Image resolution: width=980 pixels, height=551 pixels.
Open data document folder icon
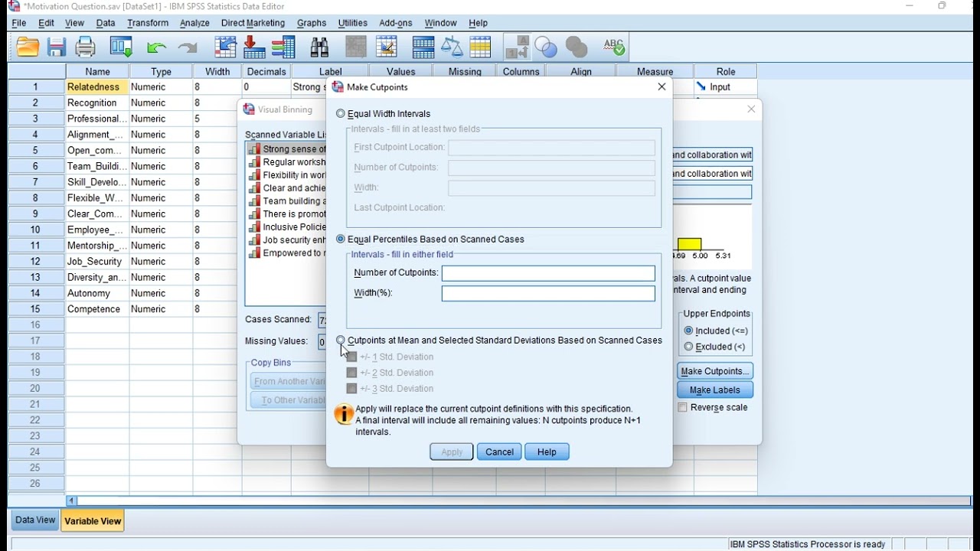coord(28,47)
